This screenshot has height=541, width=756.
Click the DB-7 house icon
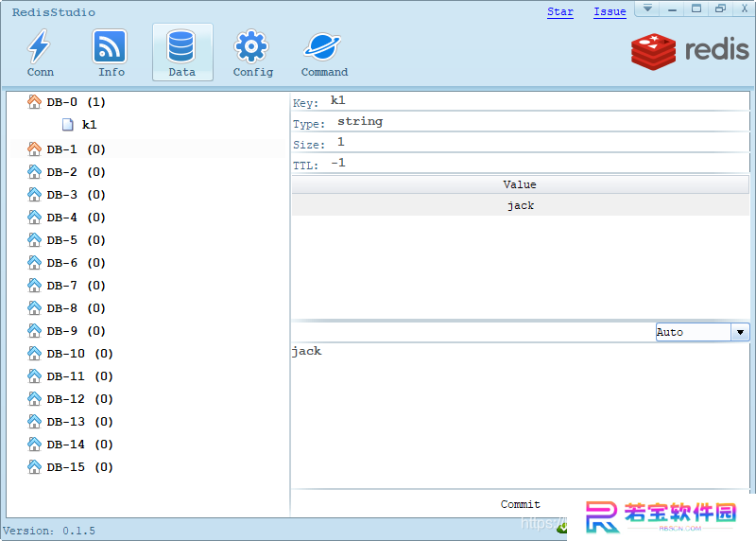click(34, 286)
